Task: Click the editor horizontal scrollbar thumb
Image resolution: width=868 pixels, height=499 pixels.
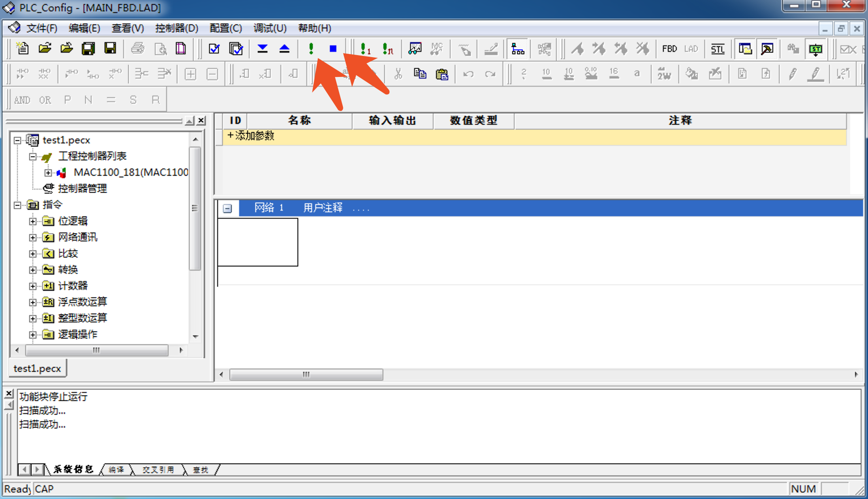Action: tap(306, 375)
